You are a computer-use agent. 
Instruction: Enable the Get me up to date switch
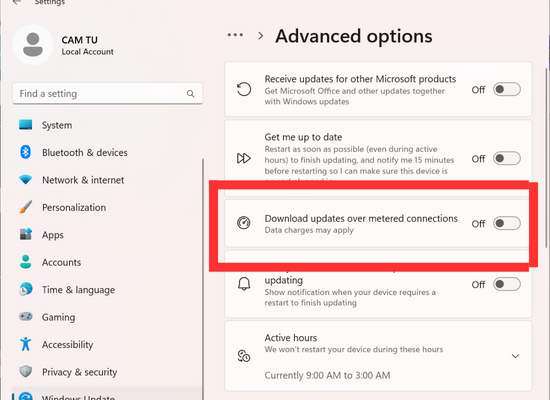pyautogui.click(x=507, y=158)
